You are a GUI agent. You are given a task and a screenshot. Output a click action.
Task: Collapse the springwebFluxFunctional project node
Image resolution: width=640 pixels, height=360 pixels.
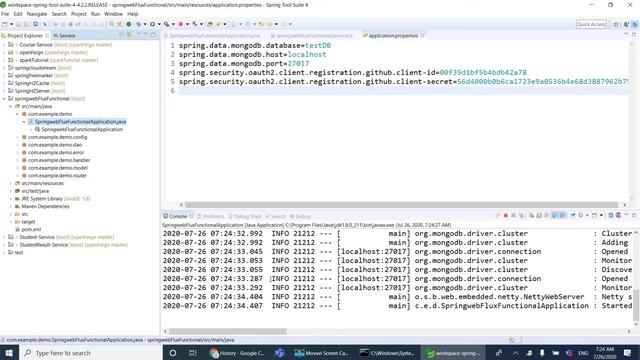[4, 98]
